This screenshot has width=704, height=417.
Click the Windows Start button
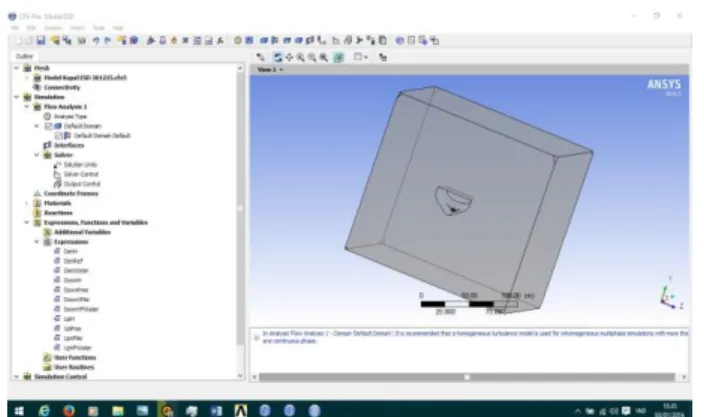(x=19, y=411)
